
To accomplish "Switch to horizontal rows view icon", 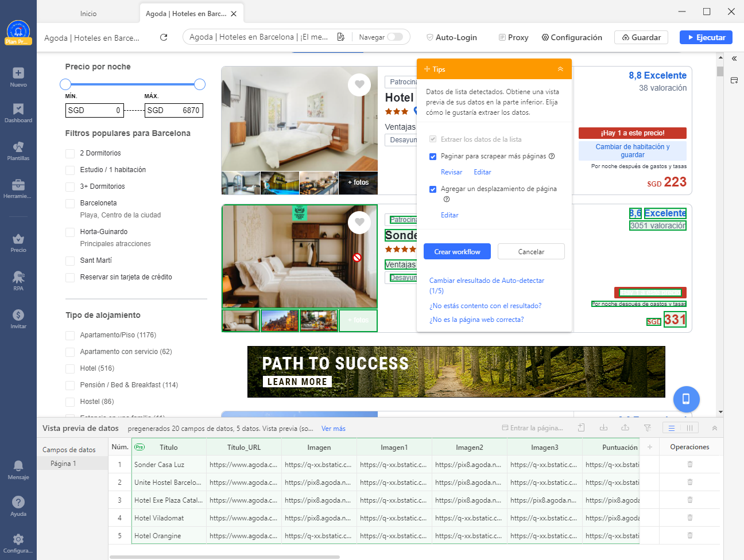I will (672, 428).
